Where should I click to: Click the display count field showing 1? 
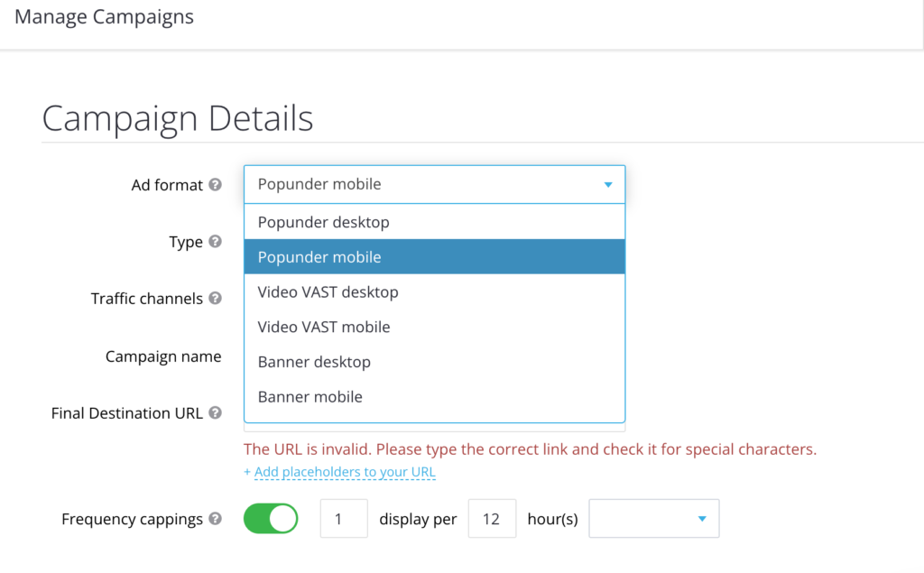point(344,518)
